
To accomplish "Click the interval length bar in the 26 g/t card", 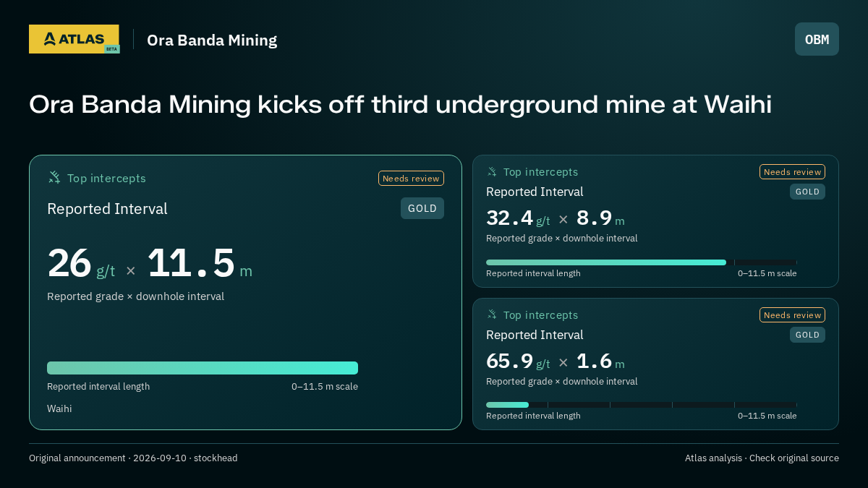I will (x=203, y=368).
